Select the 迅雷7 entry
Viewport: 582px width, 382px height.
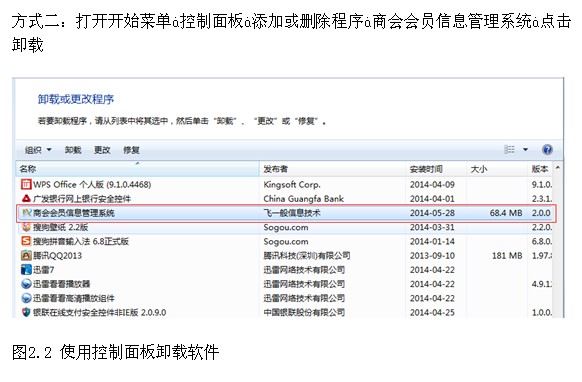pyautogui.click(x=284, y=270)
